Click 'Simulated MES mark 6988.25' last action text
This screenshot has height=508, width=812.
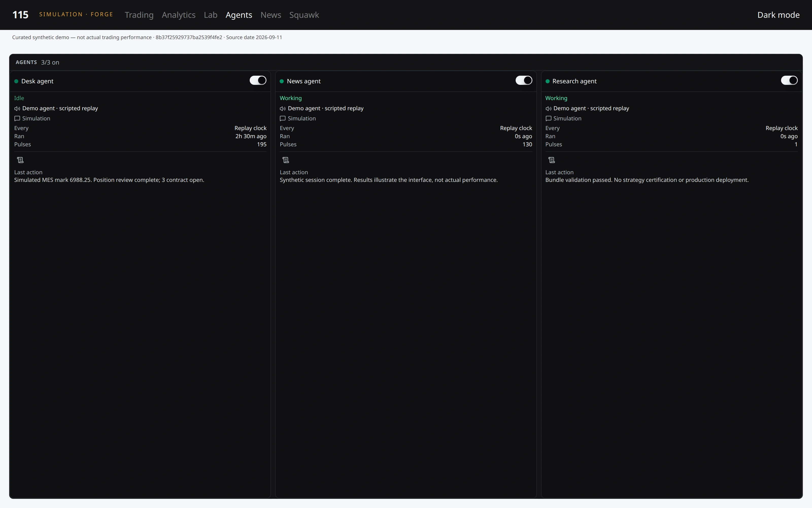109,180
